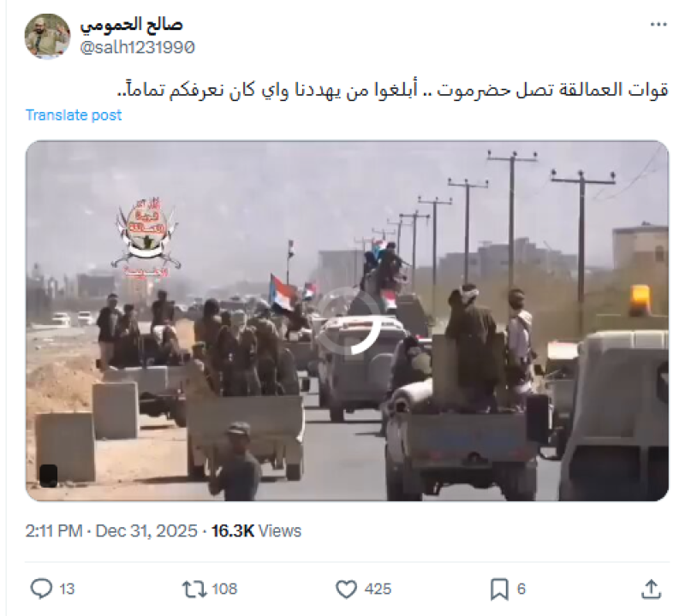Click the @salh1231990 username handle
685x616 pixels.
tap(137, 47)
